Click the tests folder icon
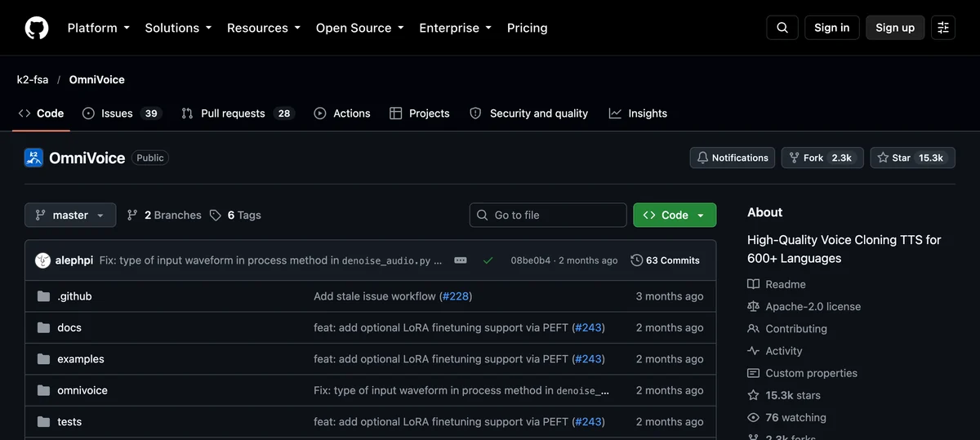 point(43,422)
